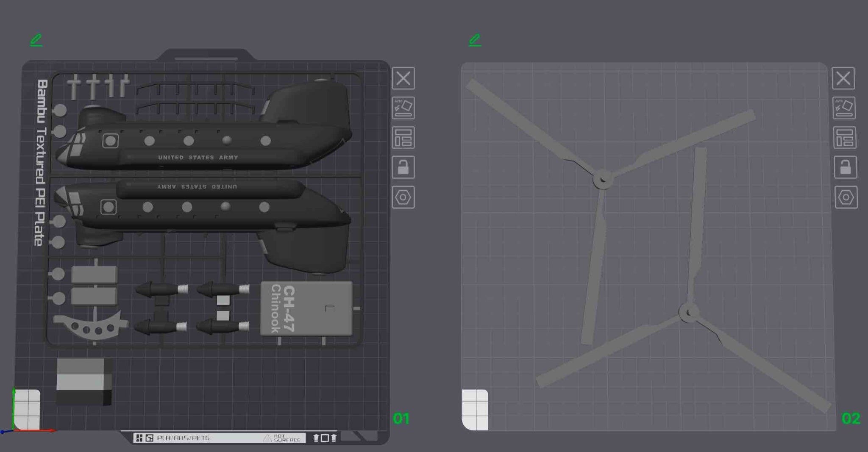The height and width of the screenshot is (452, 868).
Task: Select the top-left engine nacelle part
Action: (x=162, y=290)
